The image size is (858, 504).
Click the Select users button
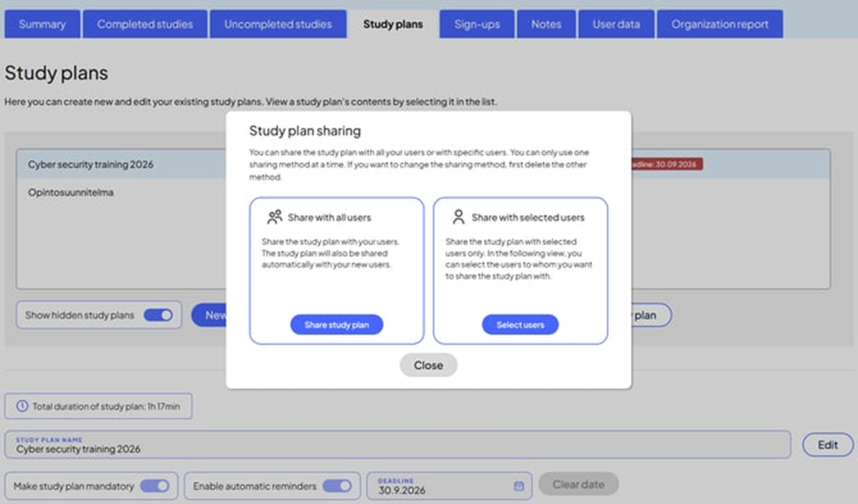[x=520, y=325]
